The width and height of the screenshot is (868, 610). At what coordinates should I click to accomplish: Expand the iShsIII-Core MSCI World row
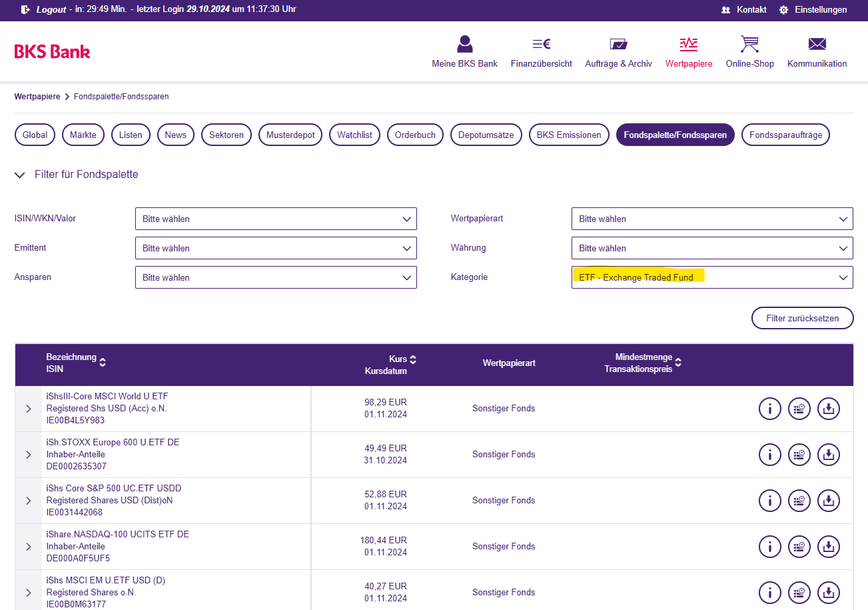coord(28,409)
